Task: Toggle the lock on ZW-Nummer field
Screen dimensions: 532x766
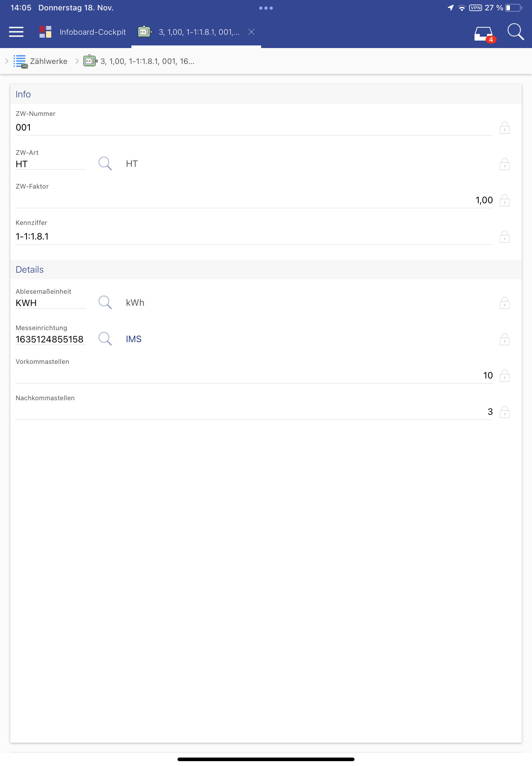Action: pyautogui.click(x=504, y=128)
